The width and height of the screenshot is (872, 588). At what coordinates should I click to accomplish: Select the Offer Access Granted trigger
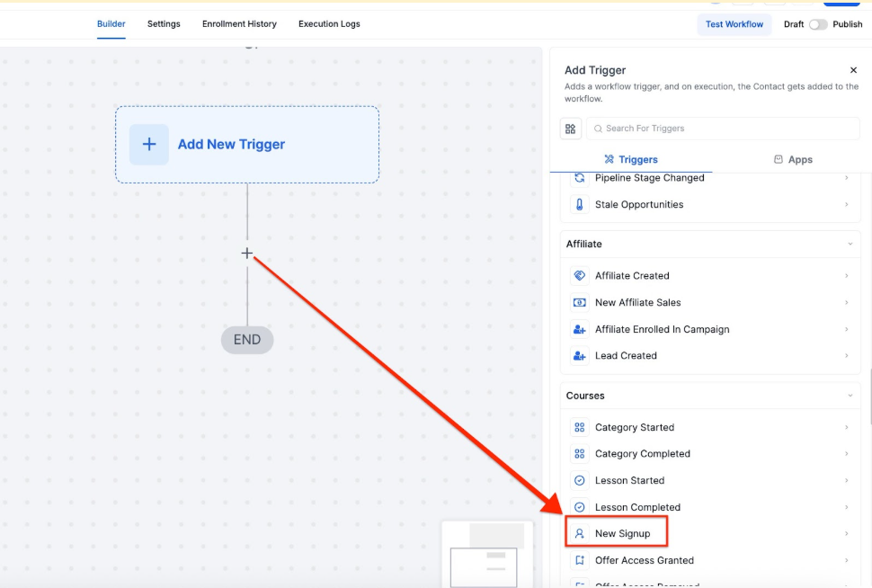pyautogui.click(x=644, y=560)
